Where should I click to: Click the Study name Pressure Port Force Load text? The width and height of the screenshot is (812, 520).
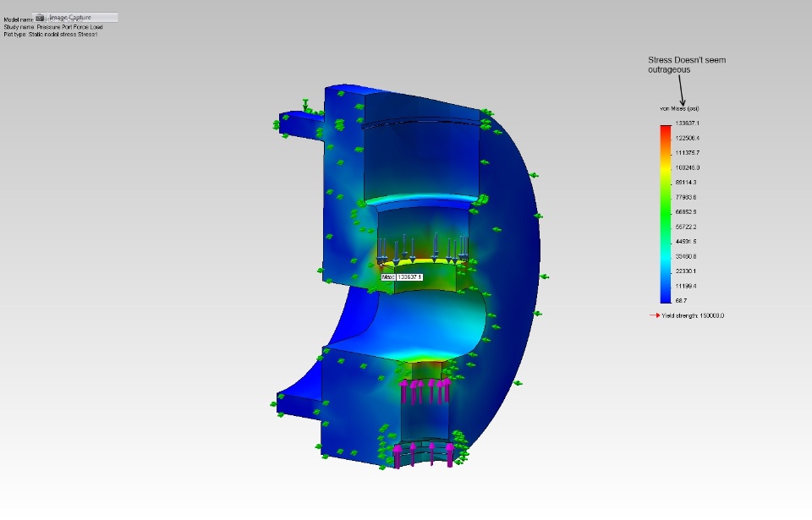coord(53,27)
